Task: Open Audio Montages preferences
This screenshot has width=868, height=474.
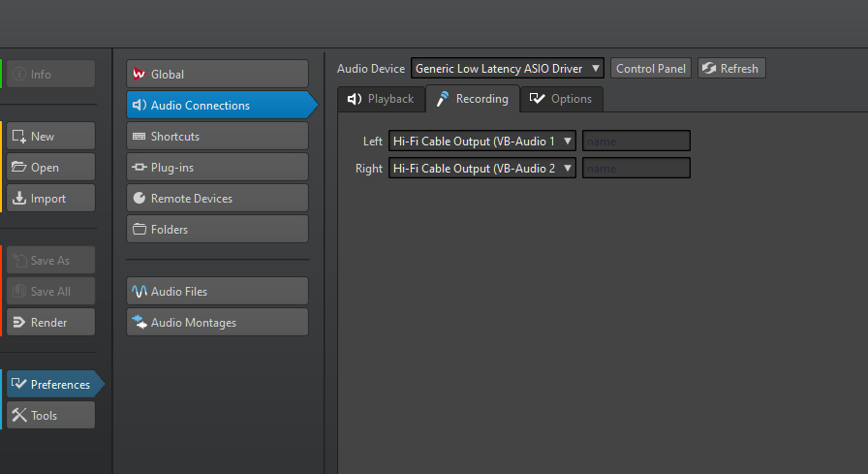Action: tap(217, 323)
